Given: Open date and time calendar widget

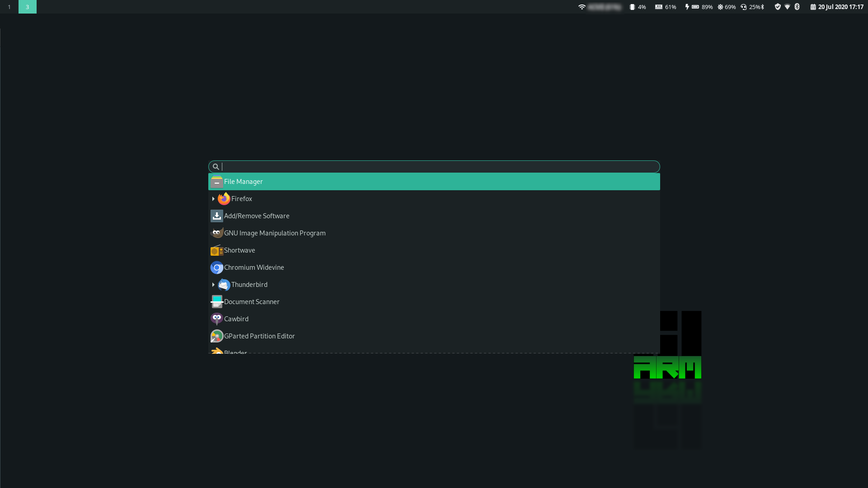Looking at the screenshot, I should coord(836,7).
